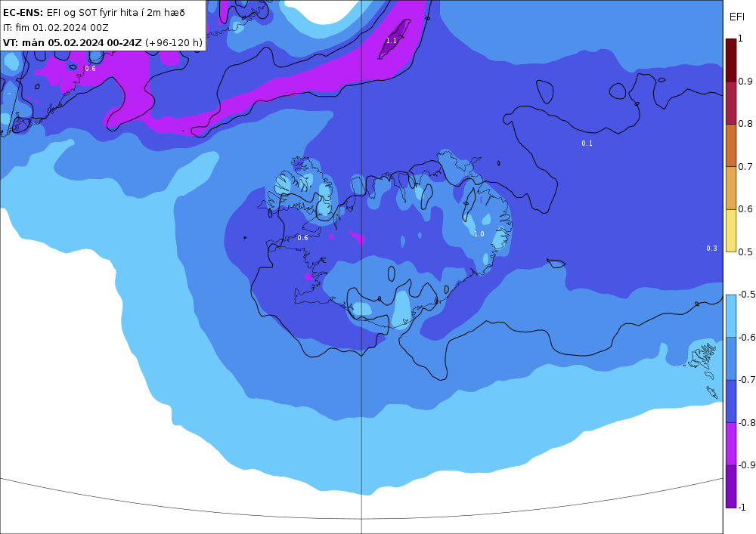This screenshot has width=756, height=534.
Task: Pick the dark red 0.9 to 1 legend swatch
Action: coord(731,60)
